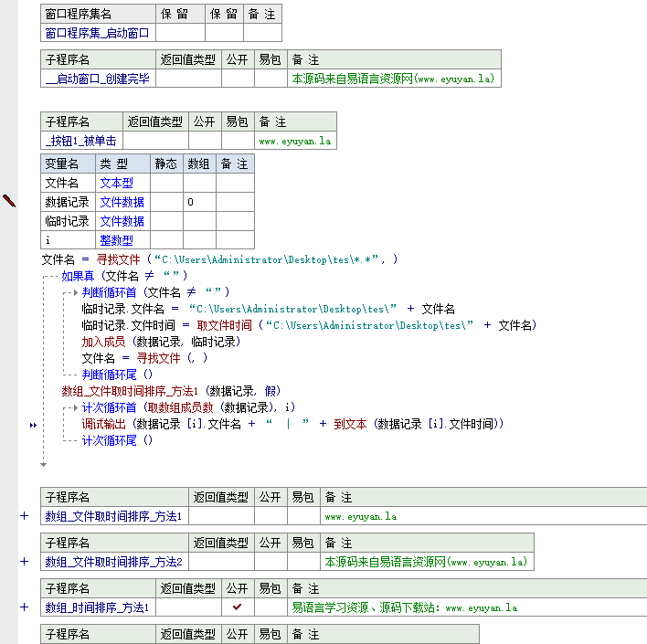Click the 易包 cell of 数组_时间排序_方法1
The width and height of the screenshot is (647, 644).
[x=270, y=607]
